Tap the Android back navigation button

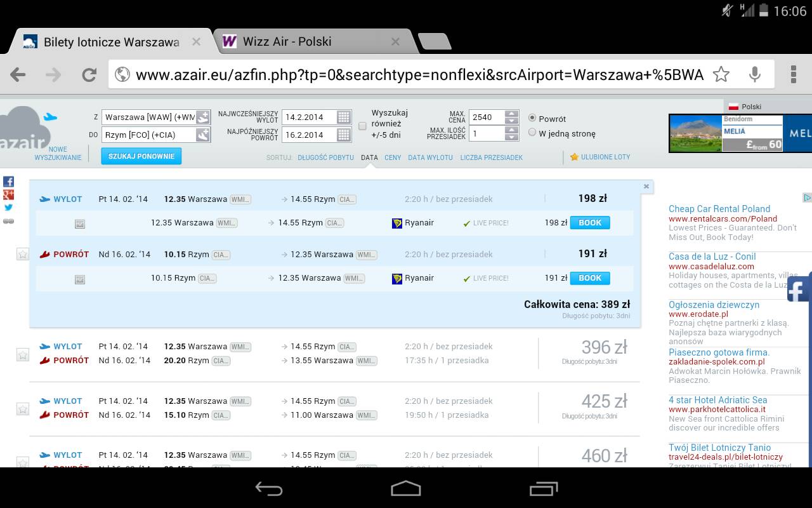coord(269,488)
